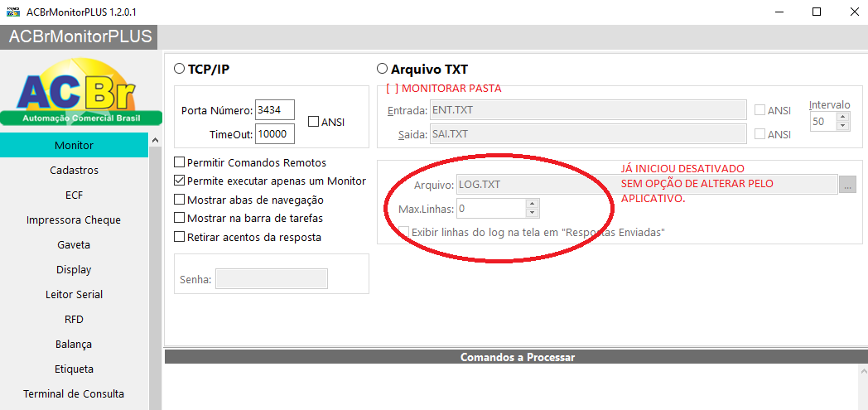
Task: Uncheck Permite executar apenas um Monitor
Action: point(179,181)
